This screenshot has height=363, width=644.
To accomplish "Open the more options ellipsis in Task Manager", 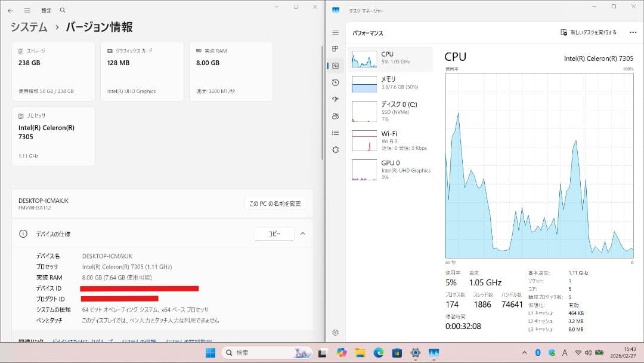I will tap(633, 32).
